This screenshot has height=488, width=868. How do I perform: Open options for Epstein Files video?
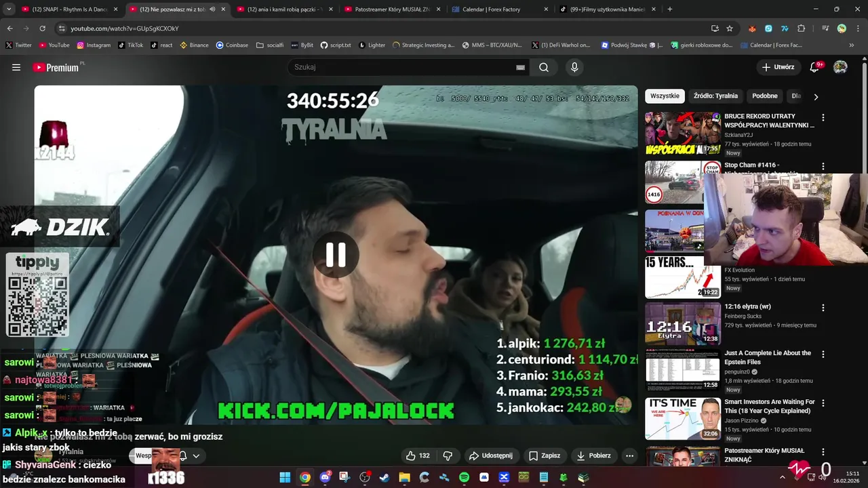point(823,354)
